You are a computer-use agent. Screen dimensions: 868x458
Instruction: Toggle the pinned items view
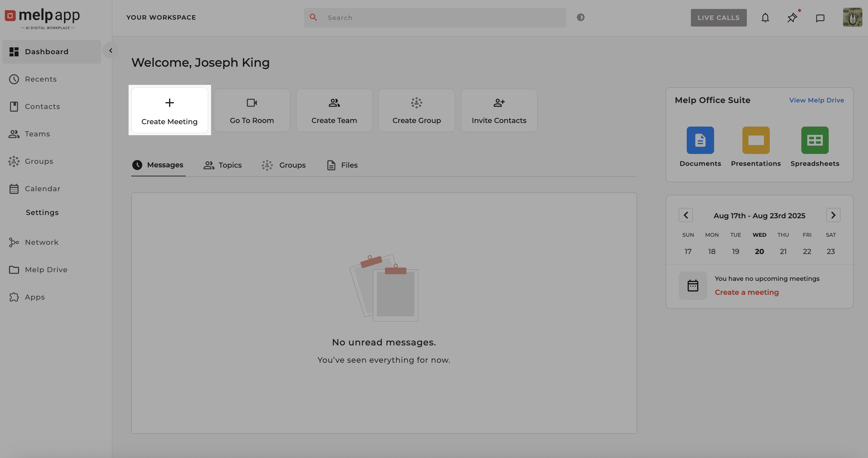792,18
